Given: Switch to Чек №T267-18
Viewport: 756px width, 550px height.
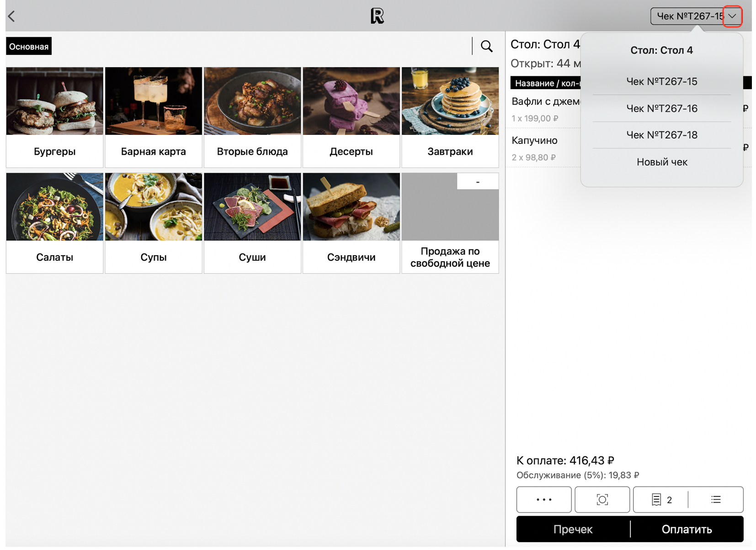Looking at the screenshot, I should [661, 135].
